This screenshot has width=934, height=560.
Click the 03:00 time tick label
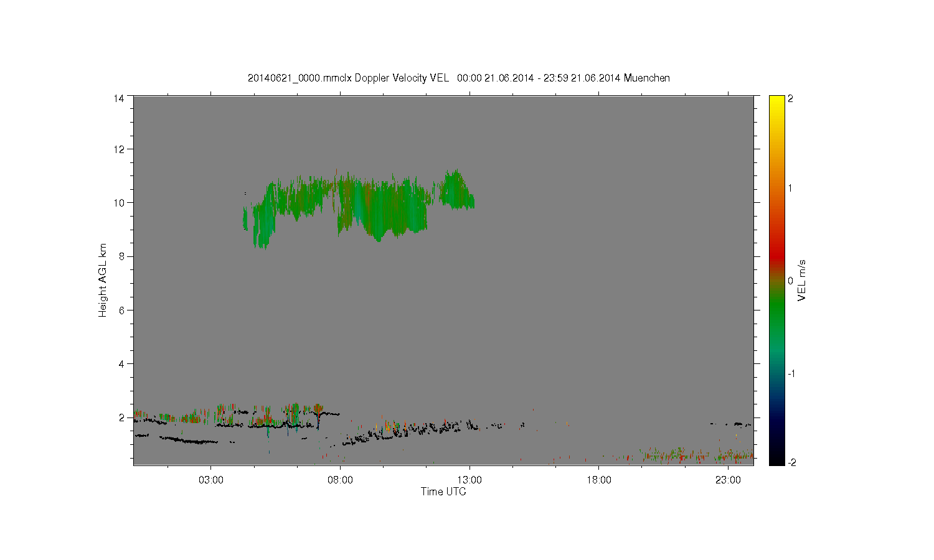pos(211,480)
